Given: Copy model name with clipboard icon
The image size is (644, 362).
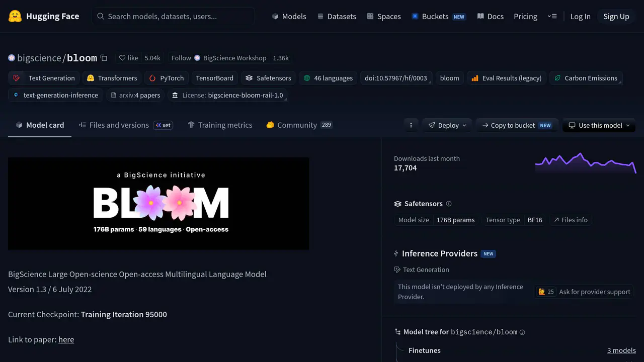Looking at the screenshot, I should point(104,58).
